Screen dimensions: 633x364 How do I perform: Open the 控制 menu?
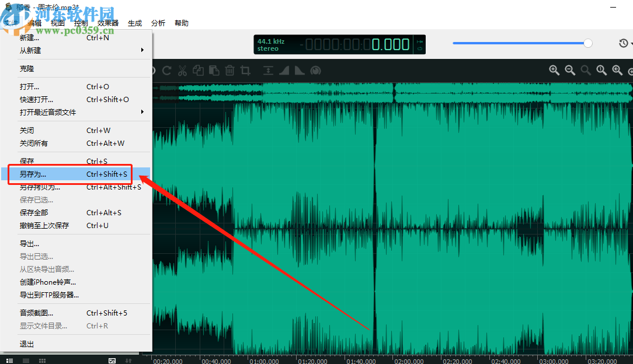tap(81, 23)
